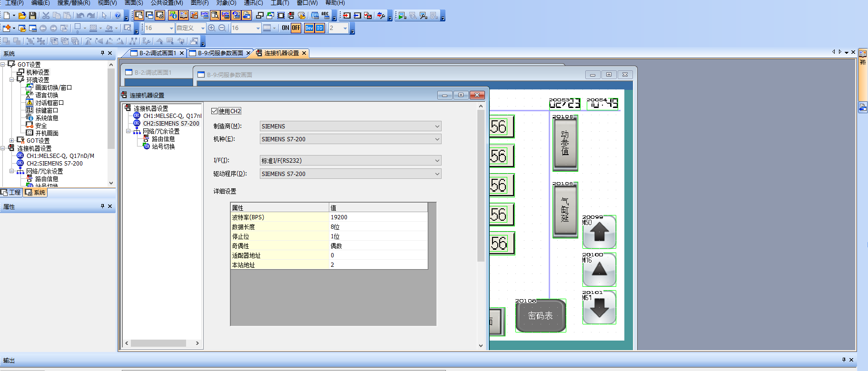This screenshot has width=868, height=371.
Task: Click the Read from GOT communication icon
Action: coord(357,15)
